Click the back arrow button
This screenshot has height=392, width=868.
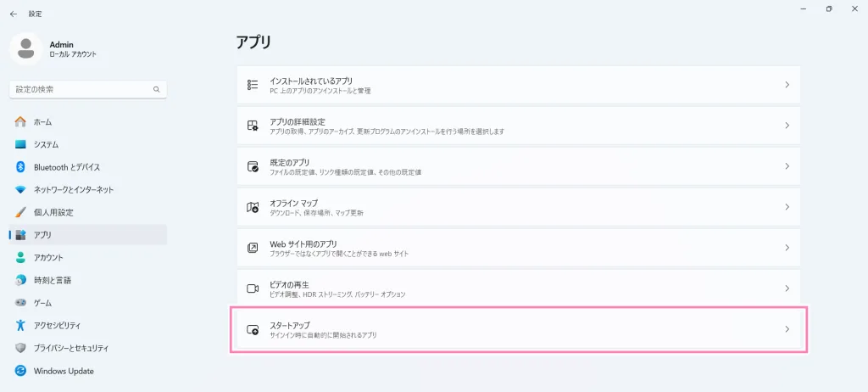tap(13, 14)
